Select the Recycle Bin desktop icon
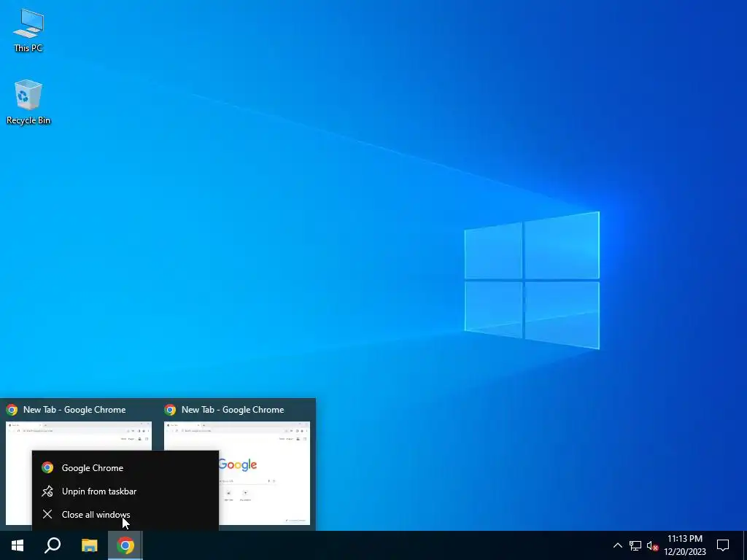Screen dimensions: 747x560 pyautogui.click(x=28, y=102)
